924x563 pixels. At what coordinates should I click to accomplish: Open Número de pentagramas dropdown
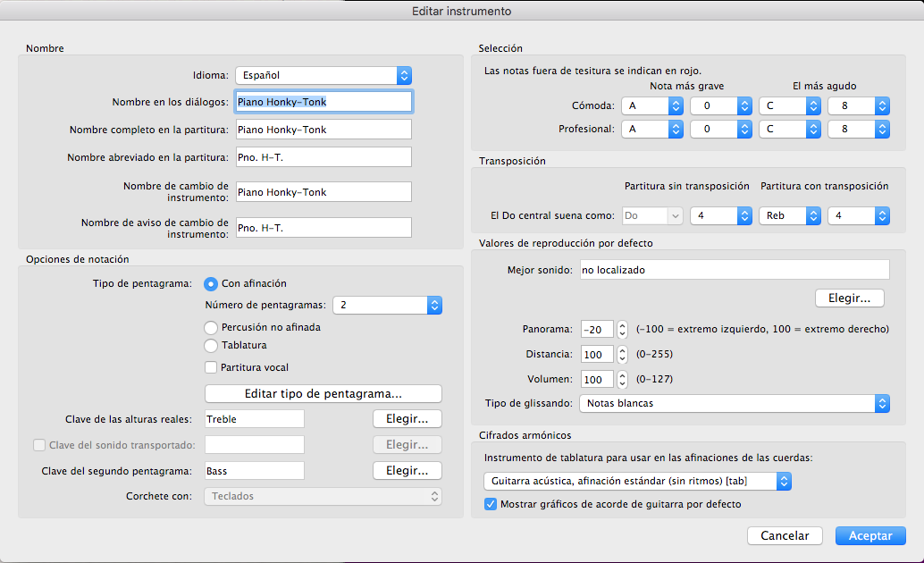tap(387, 306)
